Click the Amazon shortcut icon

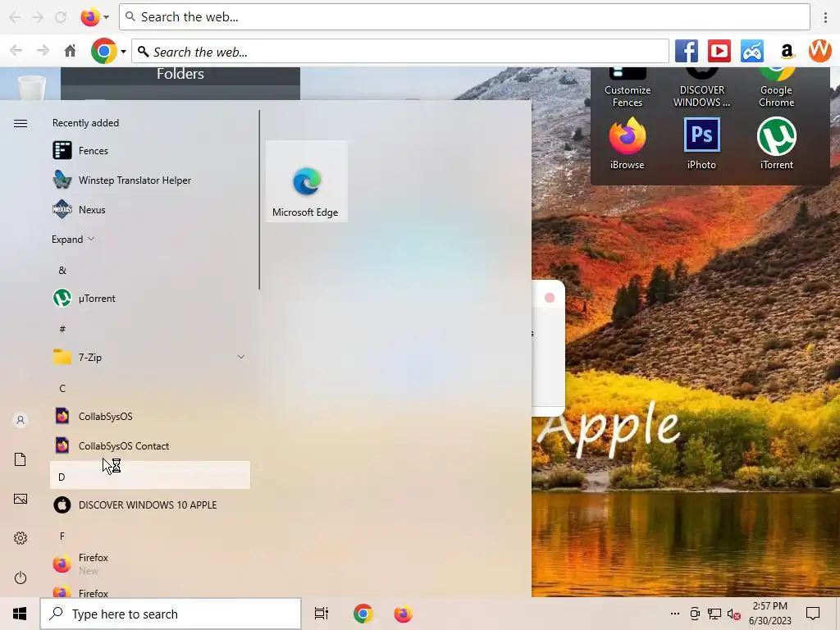(787, 52)
